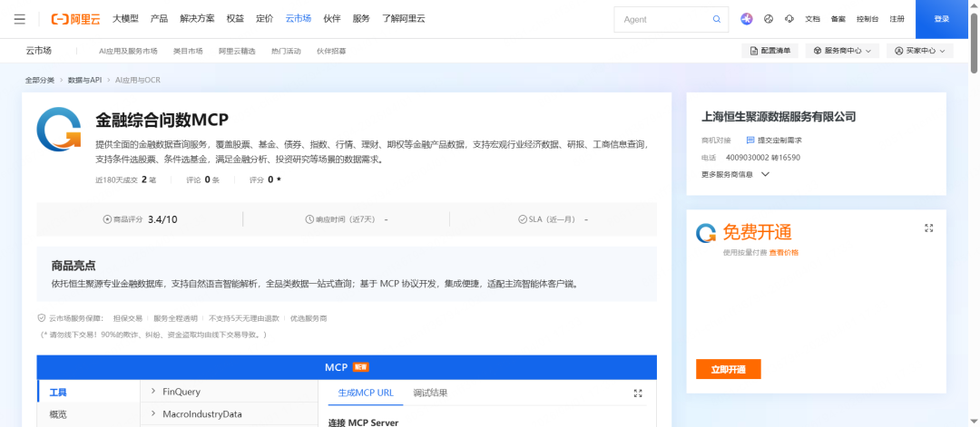Image resolution: width=980 pixels, height=427 pixels.
Task: Click the fullscreen icon in MCP panel
Action: tap(637, 393)
